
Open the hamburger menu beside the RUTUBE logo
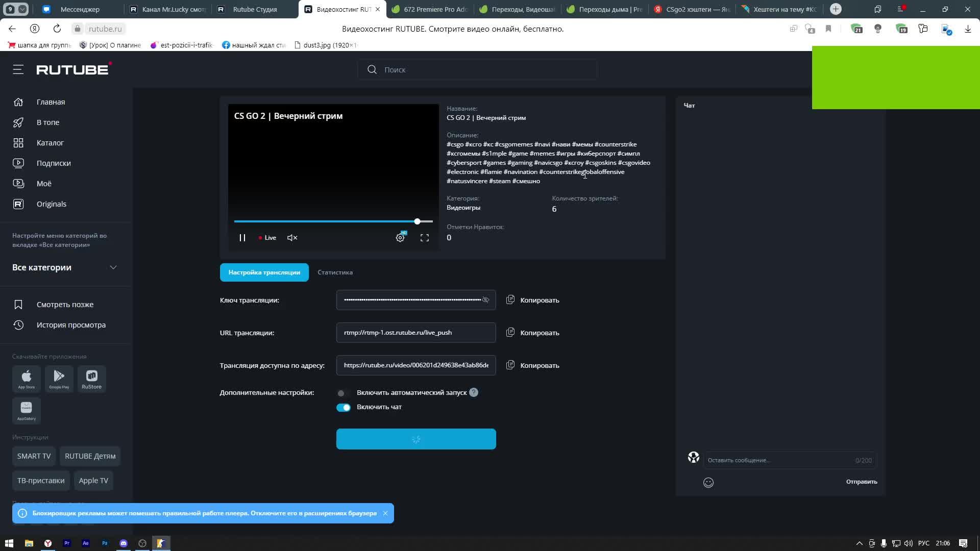18,69
